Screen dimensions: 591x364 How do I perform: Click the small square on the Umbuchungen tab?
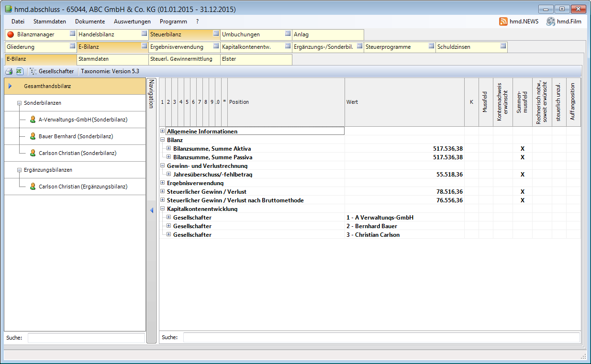tap(288, 34)
